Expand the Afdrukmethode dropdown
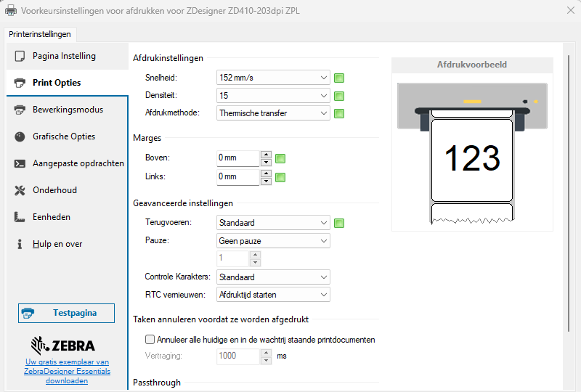 pos(273,113)
